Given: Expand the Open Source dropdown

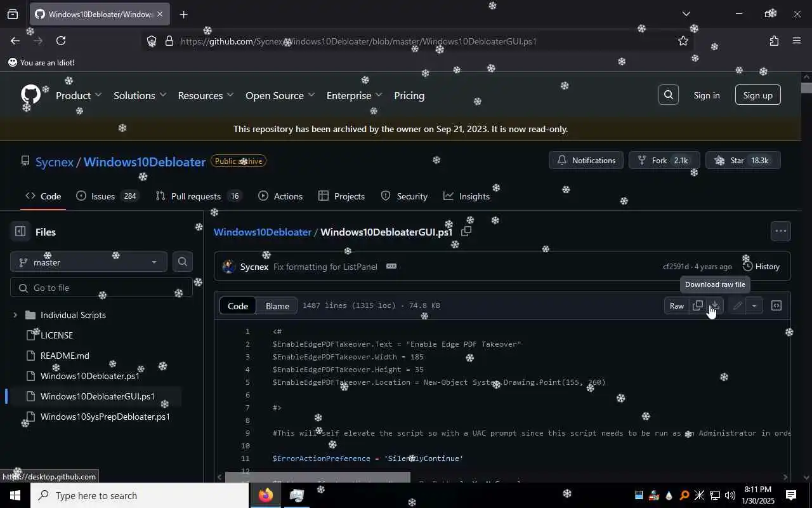Looking at the screenshot, I should (x=280, y=95).
